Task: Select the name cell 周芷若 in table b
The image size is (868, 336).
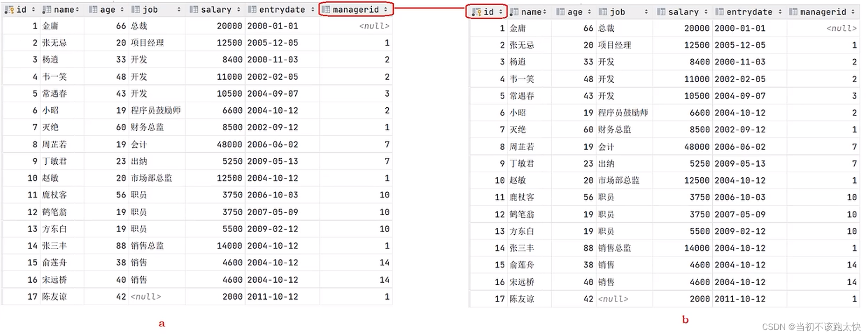Action: (x=521, y=147)
